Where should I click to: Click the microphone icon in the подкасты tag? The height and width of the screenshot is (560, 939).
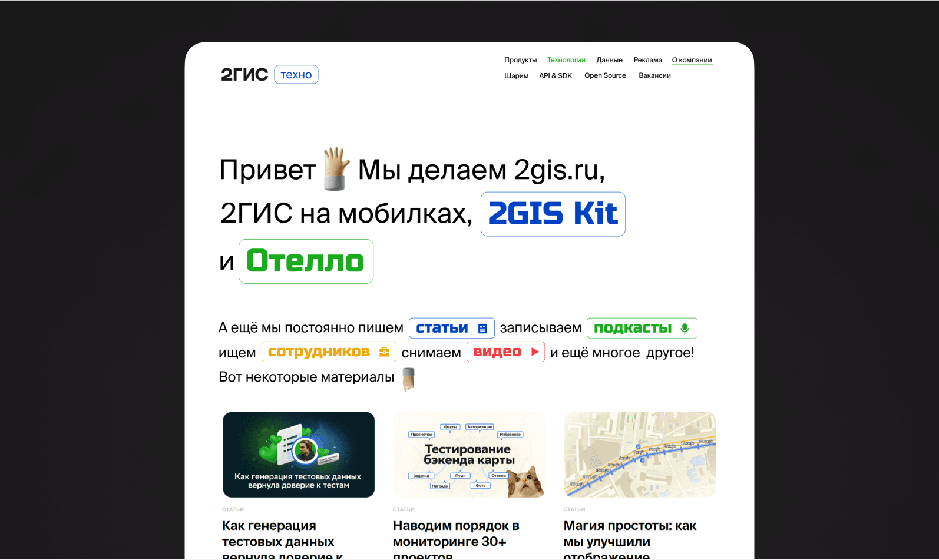[685, 329]
